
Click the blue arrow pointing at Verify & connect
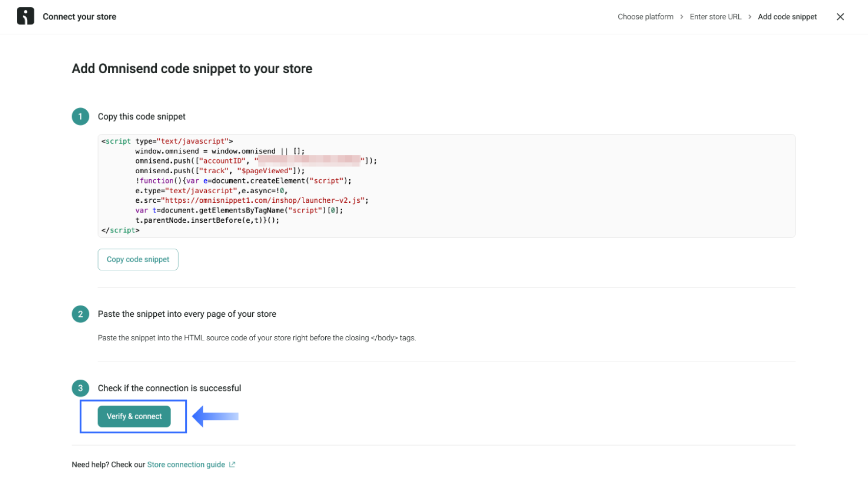(x=214, y=416)
